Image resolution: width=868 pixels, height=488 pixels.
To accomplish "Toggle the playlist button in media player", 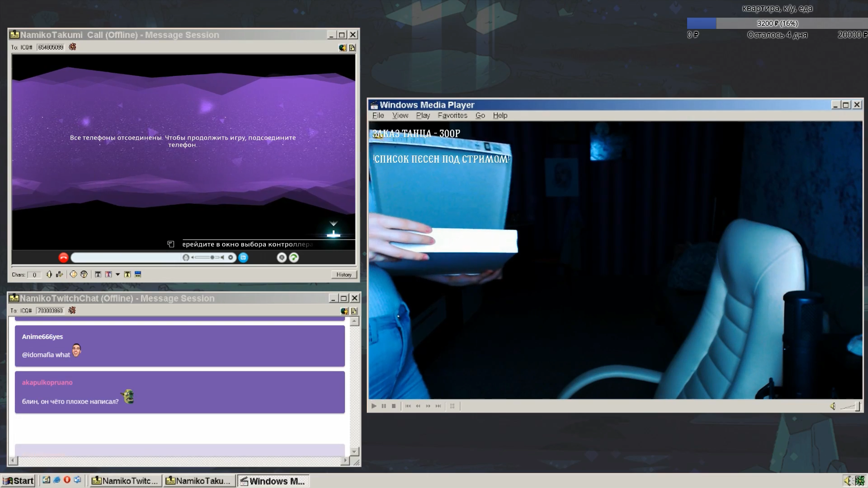I will tap(452, 406).
